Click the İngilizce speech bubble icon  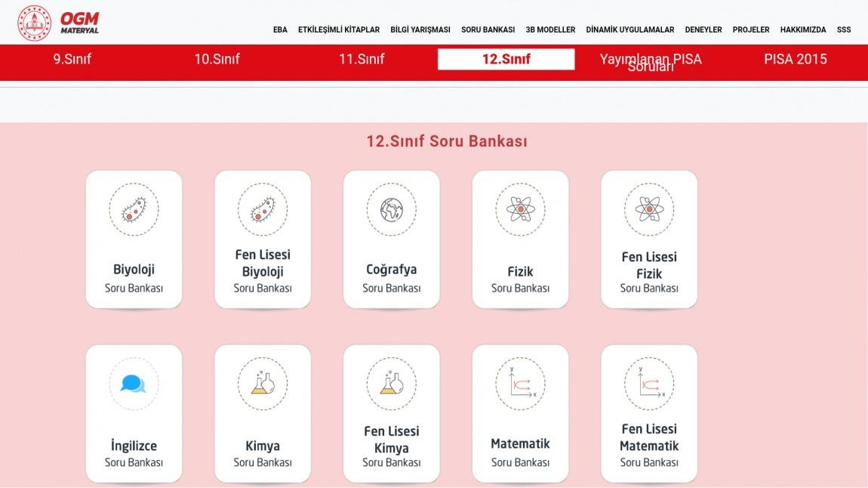coord(134,383)
